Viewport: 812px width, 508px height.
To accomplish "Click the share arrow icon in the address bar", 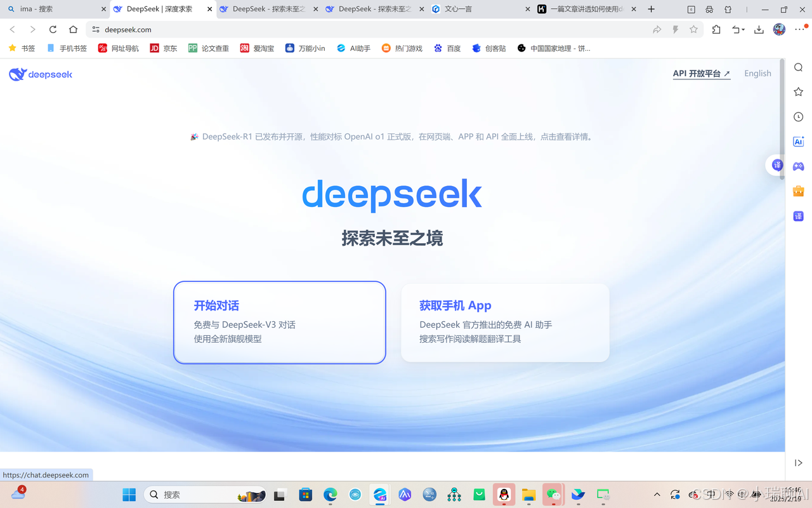I will point(657,29).
